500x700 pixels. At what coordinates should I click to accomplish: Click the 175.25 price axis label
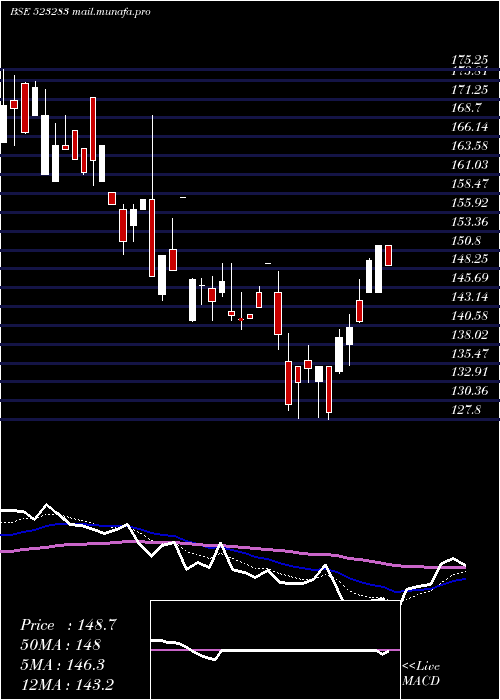469,60
